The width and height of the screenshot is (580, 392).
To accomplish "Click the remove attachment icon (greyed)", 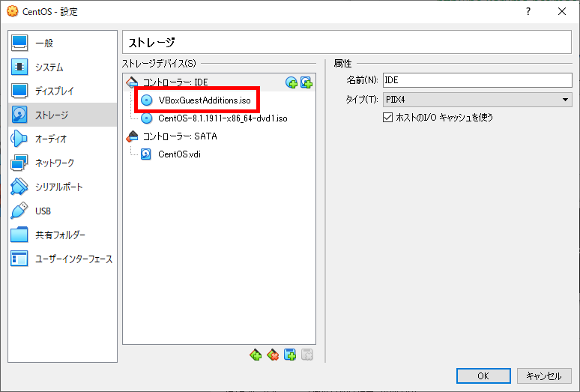I will pyautogui.click(x=307, y=355).
